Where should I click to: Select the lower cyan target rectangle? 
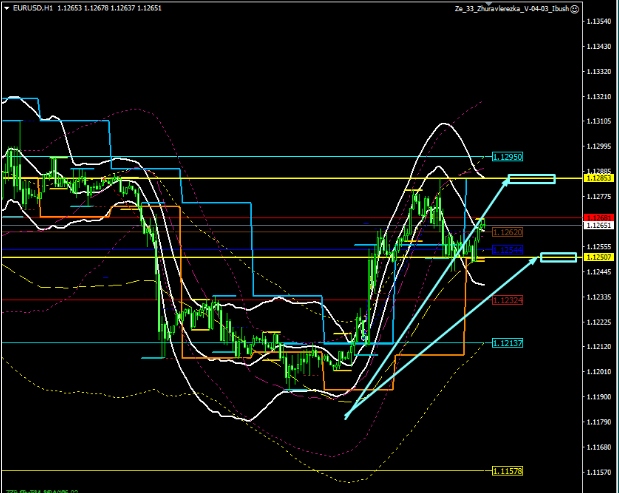(x=558, y=258)
